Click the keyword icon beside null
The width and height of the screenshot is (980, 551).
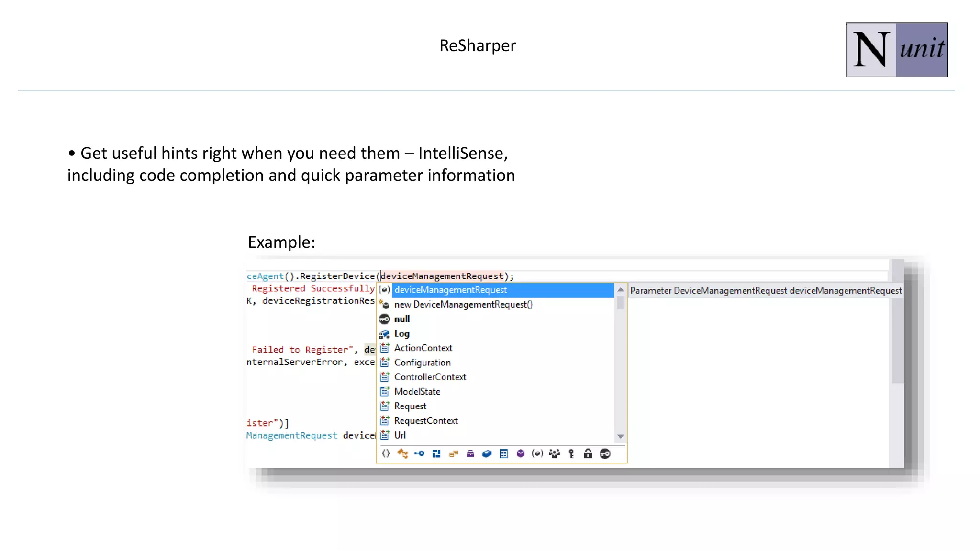pos(384,319)
